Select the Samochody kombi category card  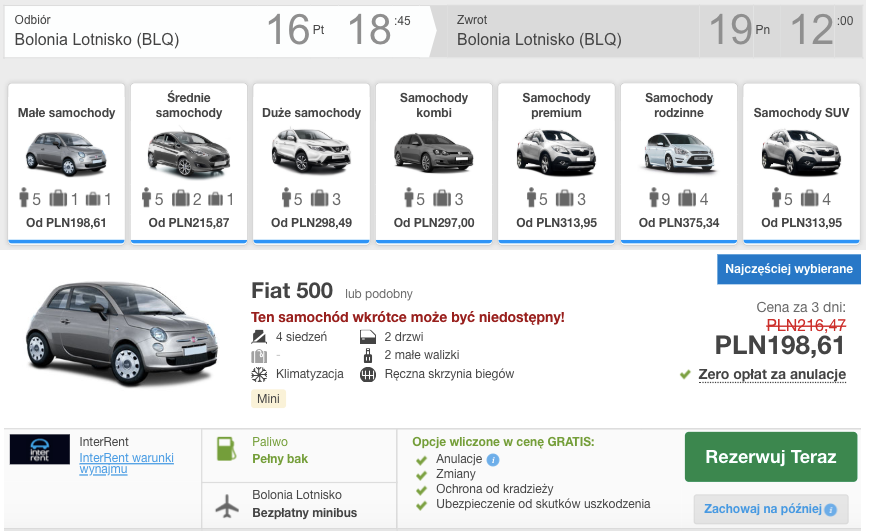coord(434,163)
